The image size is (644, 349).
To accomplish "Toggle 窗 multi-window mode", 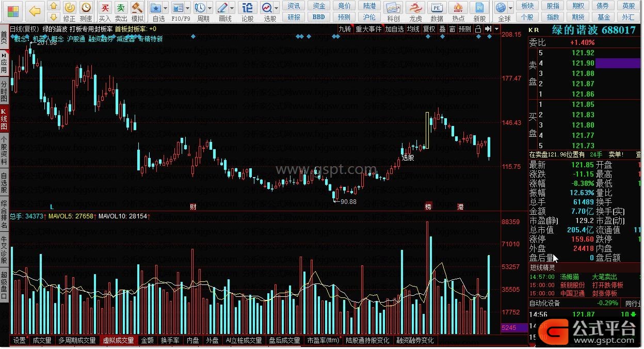I will 452,29.
